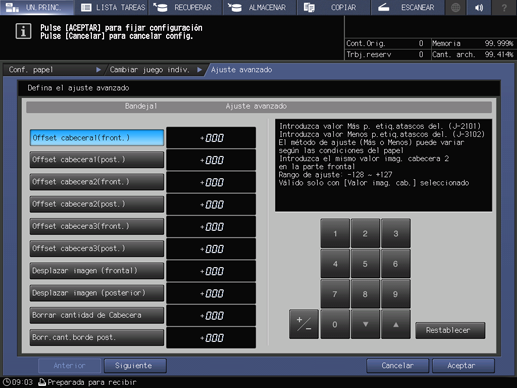Image resolution: width=517 pixels, height=388 pixels.
Task: Select Offset cabecera3(post.) setting
Action: (97, 249)
